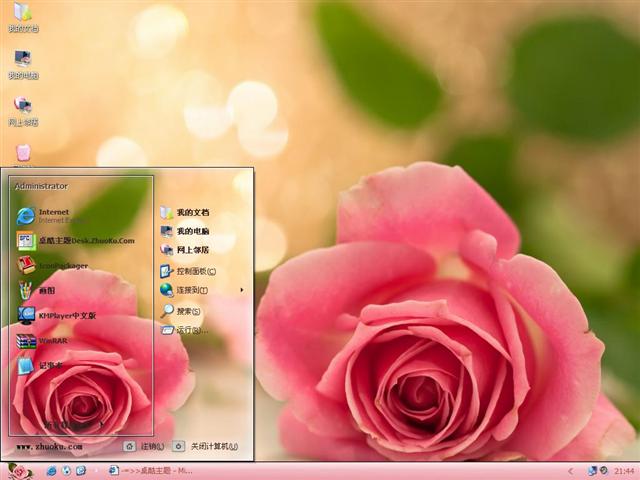The image size is (640, 480).
Task: Select 网上邻居 desktop icon
Action: pos(23,111)
